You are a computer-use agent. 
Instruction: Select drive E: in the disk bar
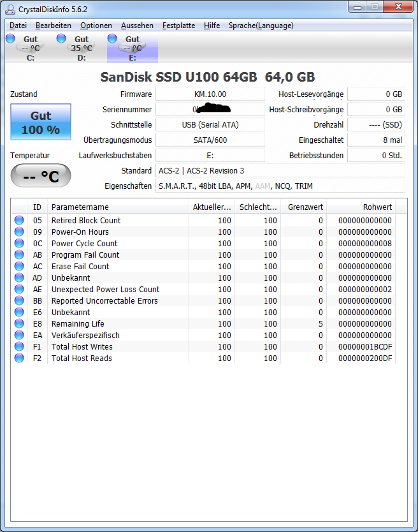[132, 48]
